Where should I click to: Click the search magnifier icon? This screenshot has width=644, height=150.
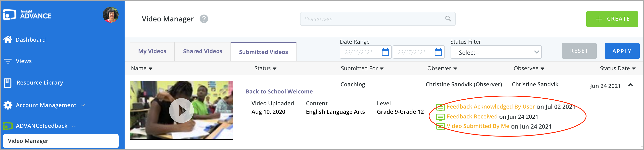click(x=448, y=19)
